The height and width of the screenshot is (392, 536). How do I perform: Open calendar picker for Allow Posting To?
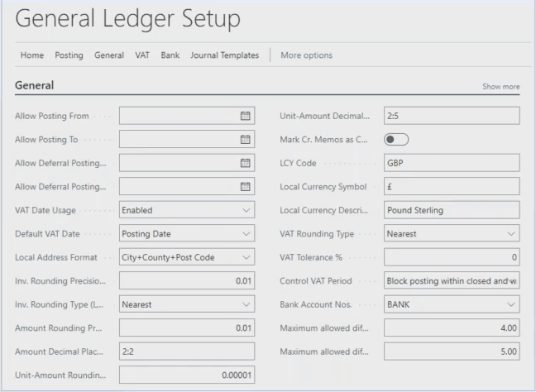pyautogui.click(x=244, y=140)
